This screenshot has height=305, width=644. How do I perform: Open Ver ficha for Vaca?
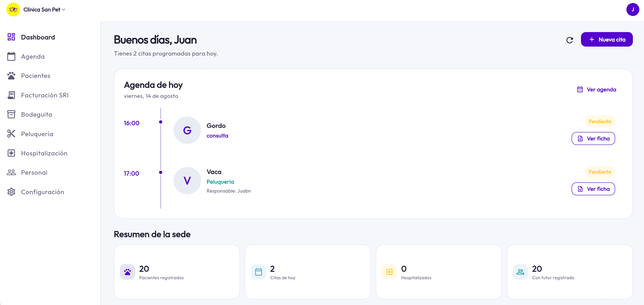593,189
